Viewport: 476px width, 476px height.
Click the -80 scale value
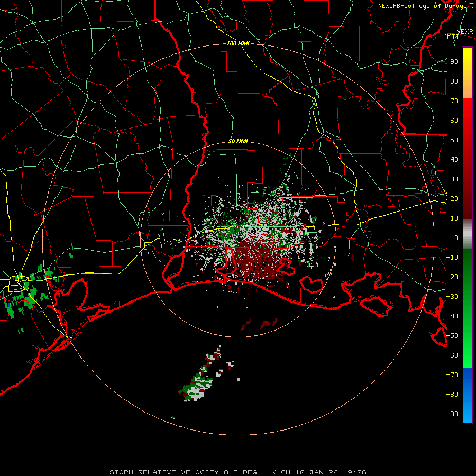(452, 395)
